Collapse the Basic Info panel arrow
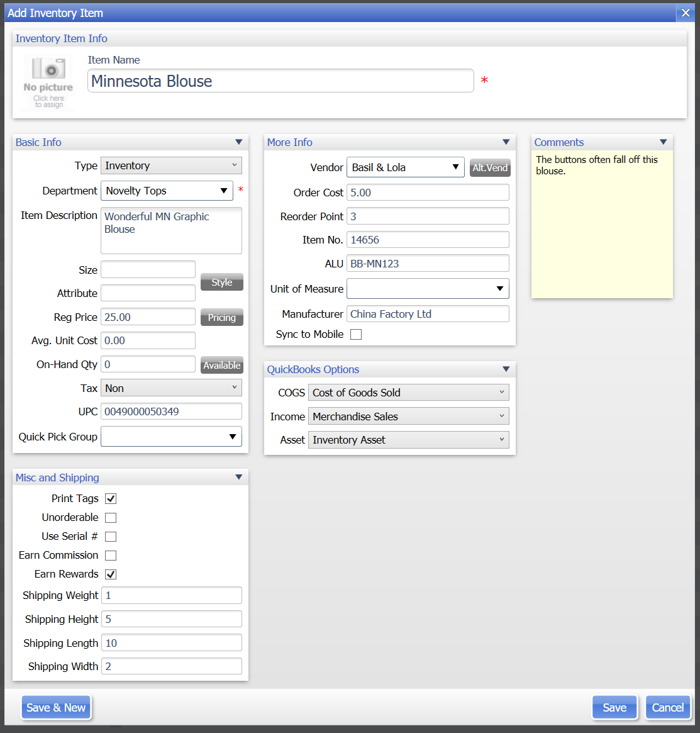The image size is (700, 733). [x=239, y=142]
